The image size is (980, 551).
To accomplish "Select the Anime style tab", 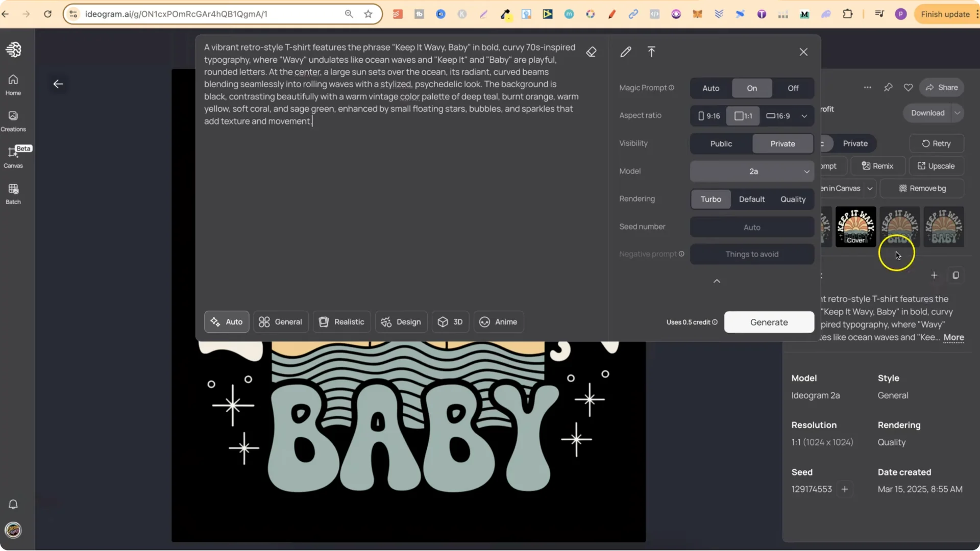I will tap(499, 321).
